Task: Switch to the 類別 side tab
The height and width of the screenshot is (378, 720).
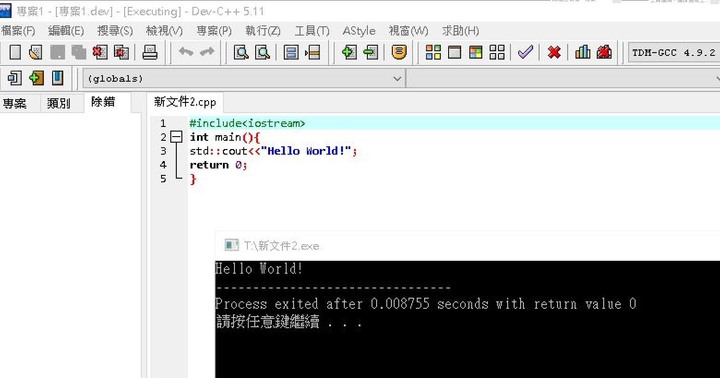Action: pyautogui.click(x=59, y=103)
